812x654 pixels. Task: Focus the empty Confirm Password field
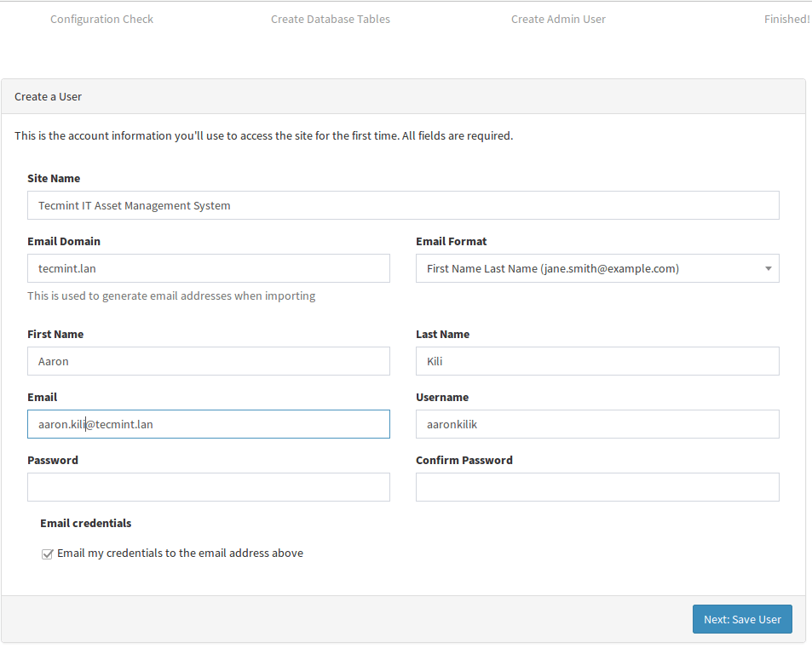(x=597, y=487)
